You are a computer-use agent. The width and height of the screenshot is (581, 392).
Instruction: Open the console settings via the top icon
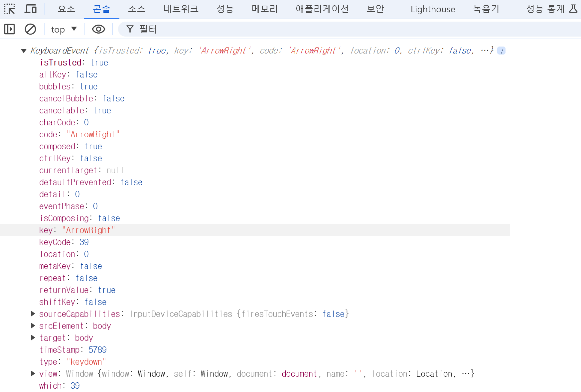click(x=573, y=9)
